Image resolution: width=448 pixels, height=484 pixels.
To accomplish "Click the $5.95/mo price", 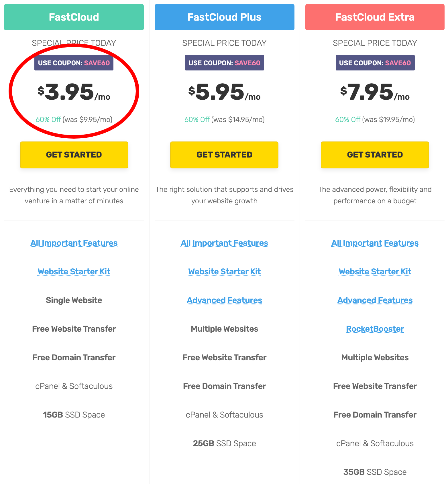I will pos(224,92).
